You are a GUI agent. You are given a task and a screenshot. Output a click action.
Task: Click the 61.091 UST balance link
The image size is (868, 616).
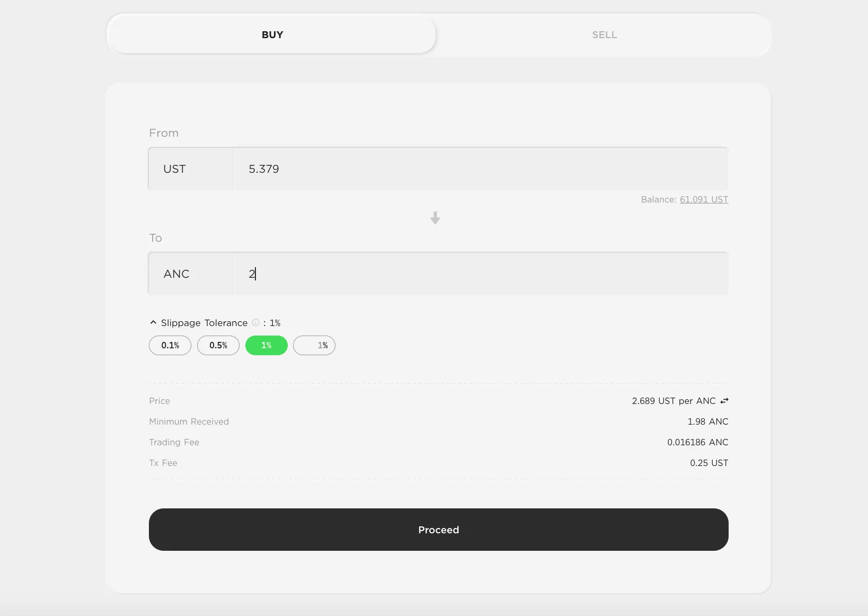pyautogui.click(x=704, y=199)
